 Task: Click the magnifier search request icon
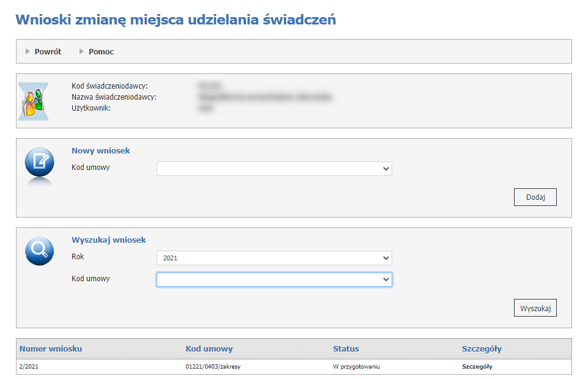[39, 251]
